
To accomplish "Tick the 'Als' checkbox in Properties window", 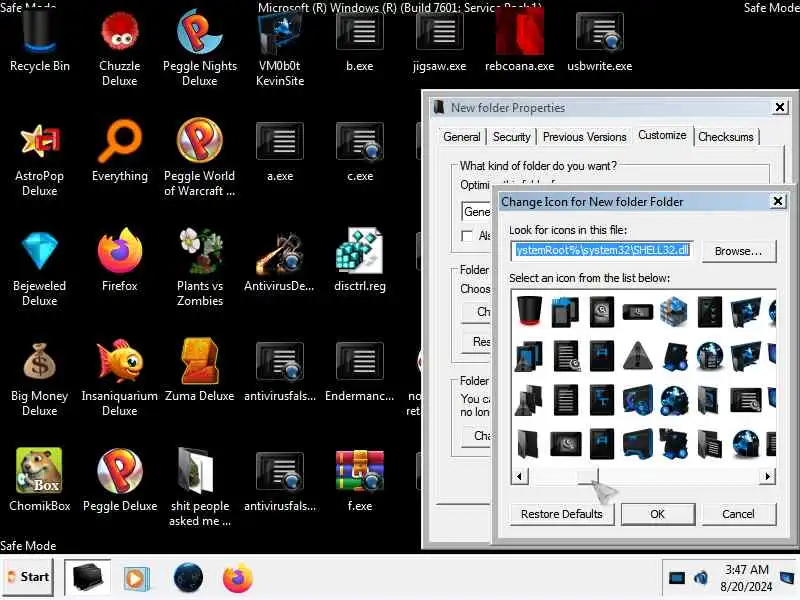I will (x=466, y=236).
